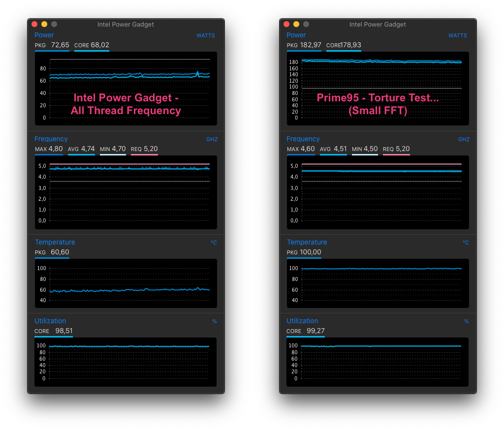Screen dimensions: 504x430
Task: Select Utilization heading in left window
Action: pyautogui.click(x=50, y=321)
